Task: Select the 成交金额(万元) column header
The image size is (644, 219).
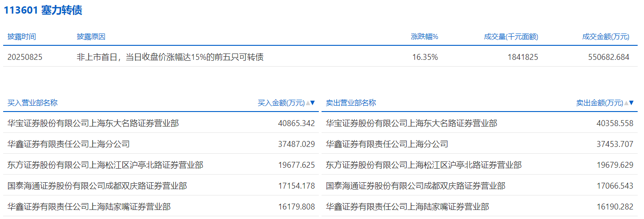Action: (606, 37)
